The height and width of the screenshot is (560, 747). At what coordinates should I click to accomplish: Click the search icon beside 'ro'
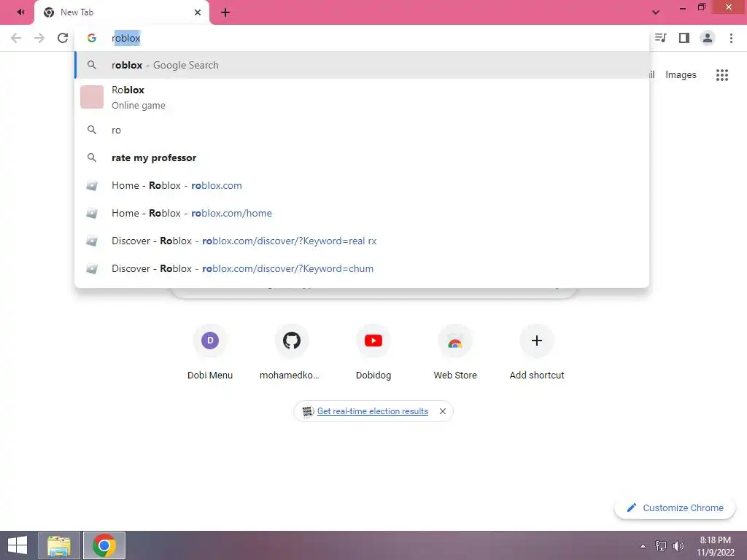(91, 130)
